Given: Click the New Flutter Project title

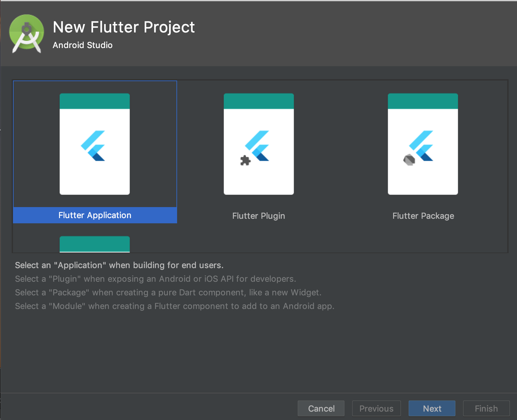Looking at the screenshot, I should [124, 27].
